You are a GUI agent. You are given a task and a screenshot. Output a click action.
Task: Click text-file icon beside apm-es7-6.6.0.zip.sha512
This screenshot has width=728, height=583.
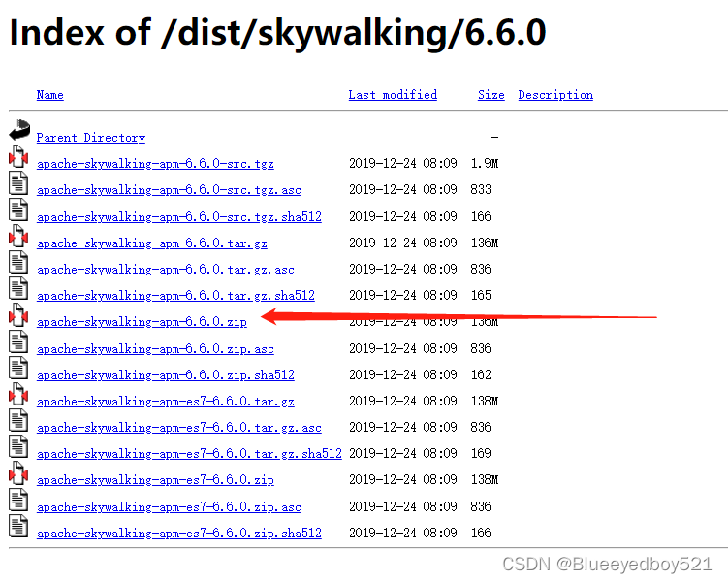click(x=18, y=527)
